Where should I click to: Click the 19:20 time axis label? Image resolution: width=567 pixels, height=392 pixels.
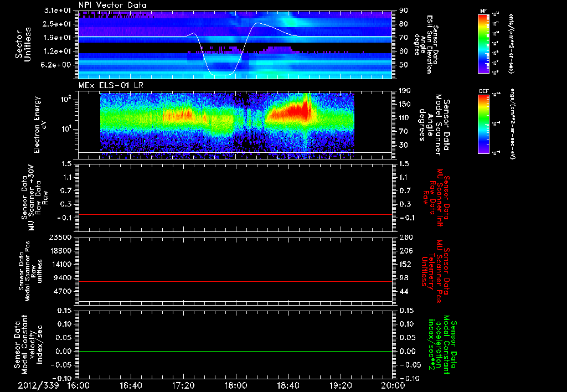(x=341, y=385)
